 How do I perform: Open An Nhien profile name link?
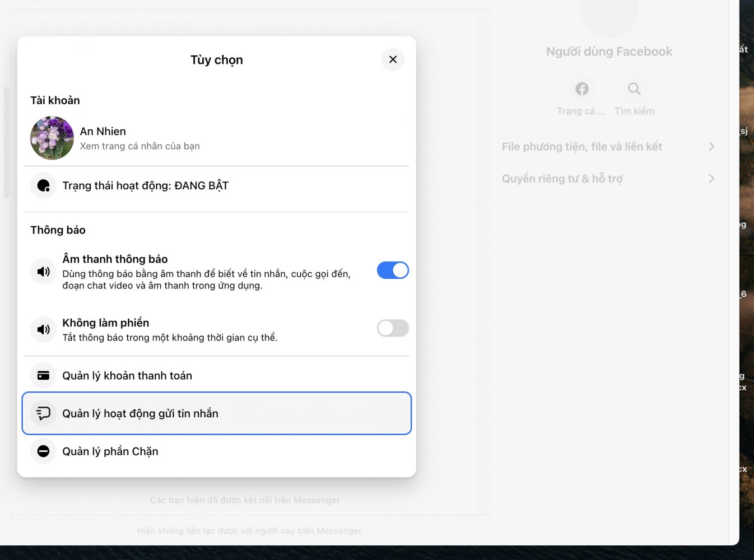pyautogui.click(x=103, y=131)
